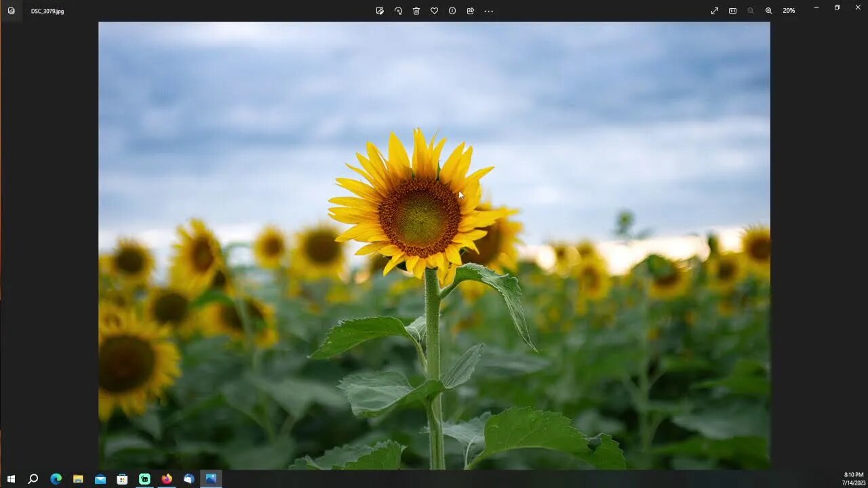Open Streamlabs app from taskbar
Screen dimensions: 868x488
pyautogui.click(x=144, y=479)
